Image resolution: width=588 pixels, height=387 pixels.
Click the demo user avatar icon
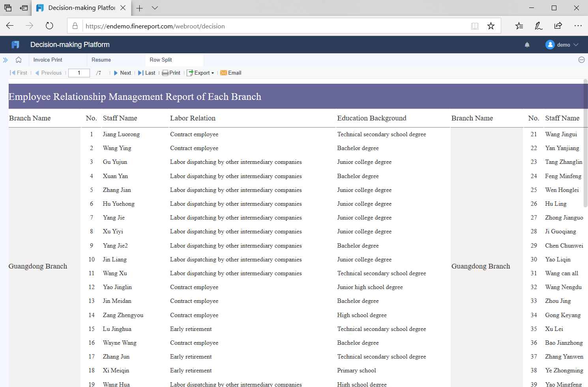click(550, 45)
